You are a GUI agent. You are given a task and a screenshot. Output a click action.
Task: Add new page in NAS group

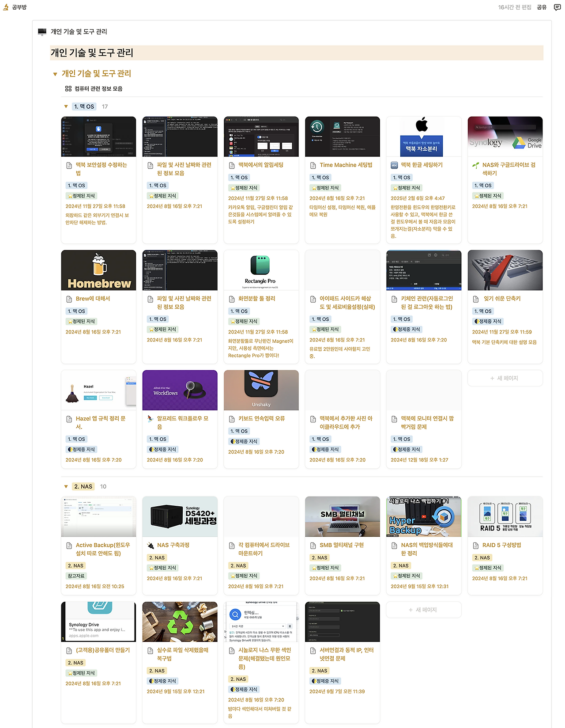pyautogui.click(x=424, y=610)
